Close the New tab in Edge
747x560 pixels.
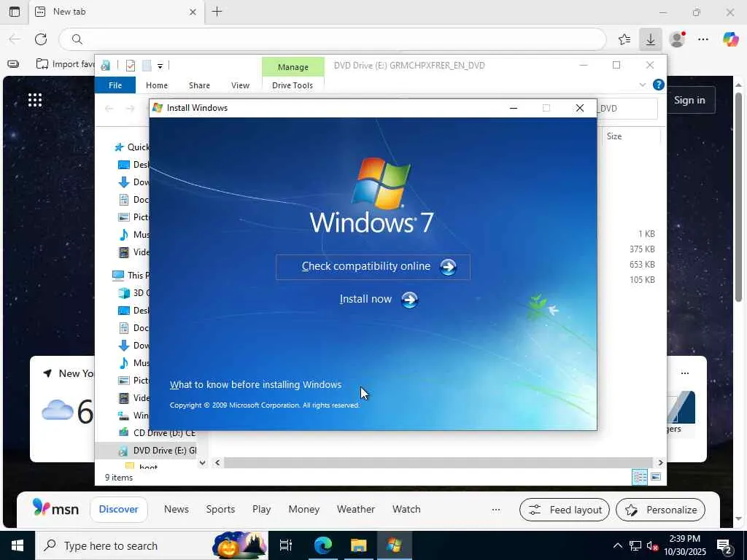coord(193,12)
